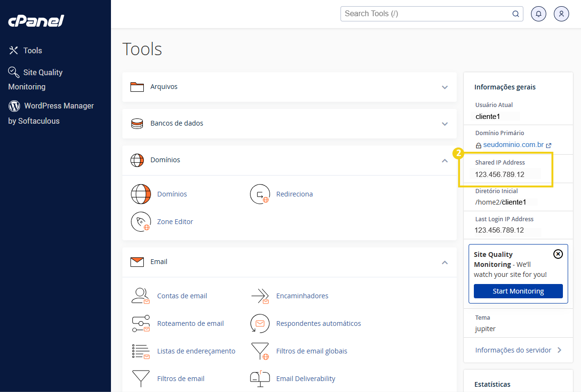Open the seudominio.com.br link
This screenshot has width=581, height=392.
coord(514,145)
